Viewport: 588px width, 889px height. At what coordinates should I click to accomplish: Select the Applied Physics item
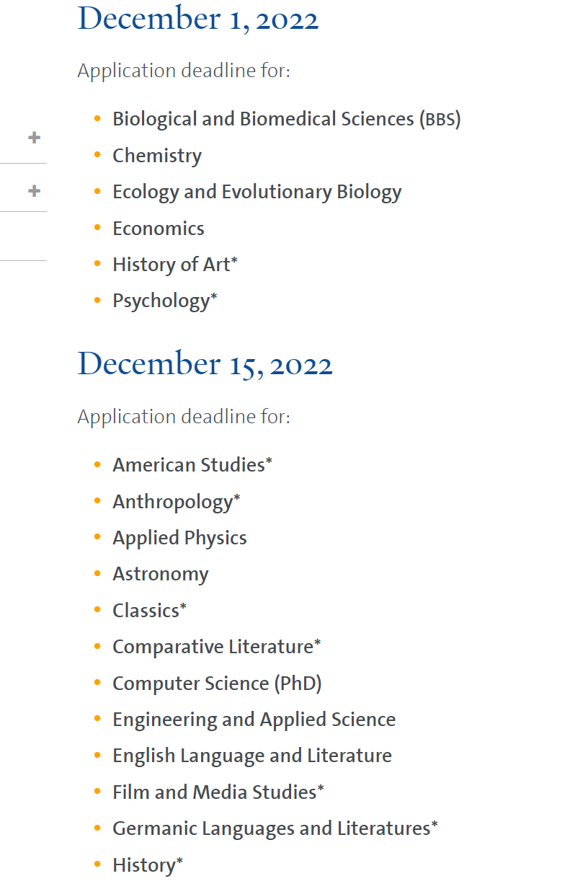pyautogui.click(x=179, y=538)
